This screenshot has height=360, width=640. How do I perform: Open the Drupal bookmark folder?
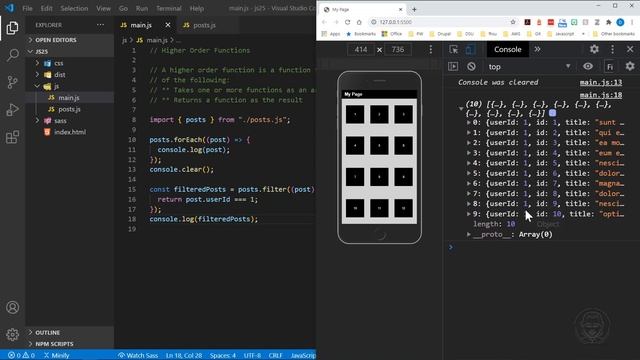[440, 34]
